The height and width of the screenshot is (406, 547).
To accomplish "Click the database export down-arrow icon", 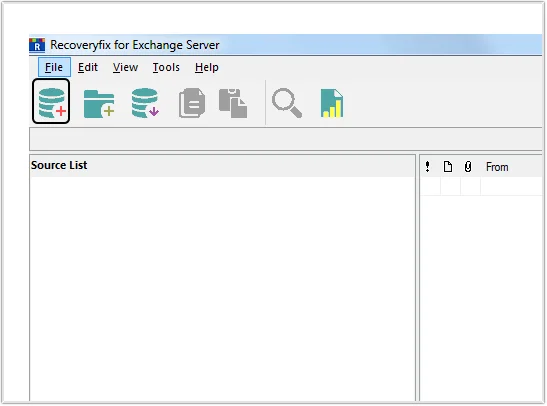I will point(145,103).
